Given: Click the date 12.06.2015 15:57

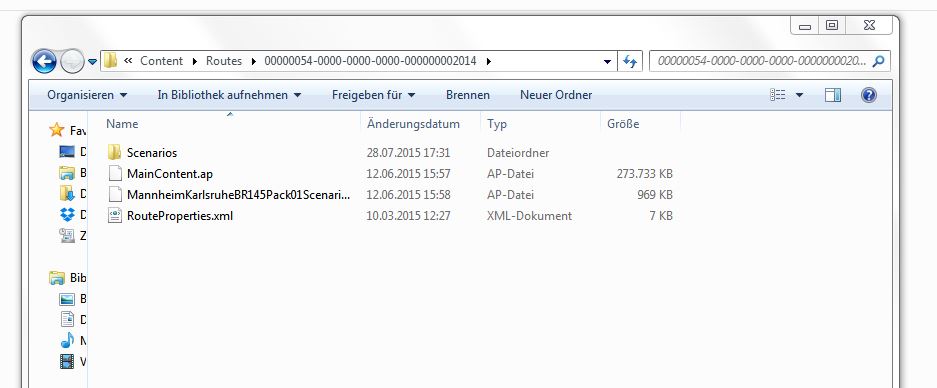Looking at the screenshot, I should click(408, 174).
